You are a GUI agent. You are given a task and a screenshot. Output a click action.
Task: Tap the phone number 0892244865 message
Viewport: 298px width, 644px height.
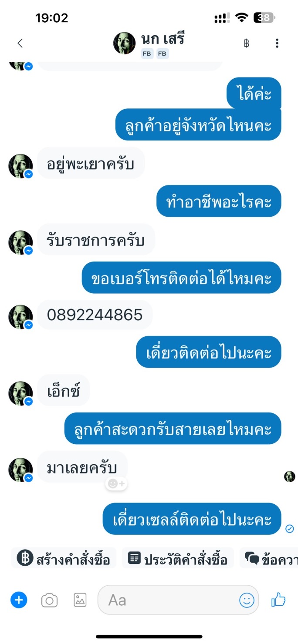point(95,315)
